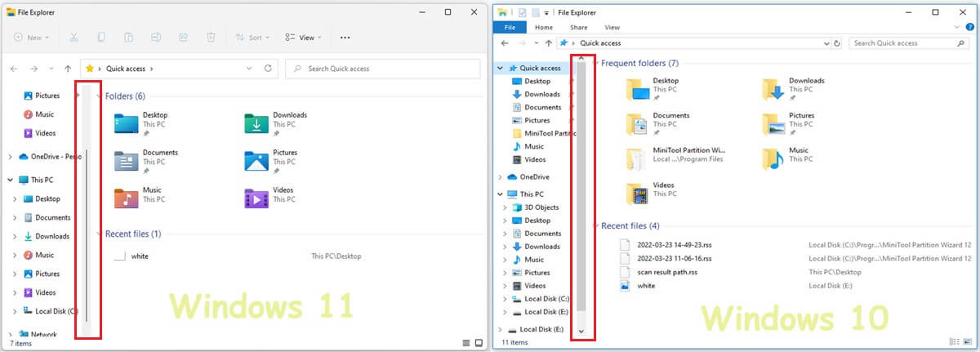The height and width of the screenshot is (352, 980).
Task: Select recent file white in Windows 10 window
Action: click(638, 286)
